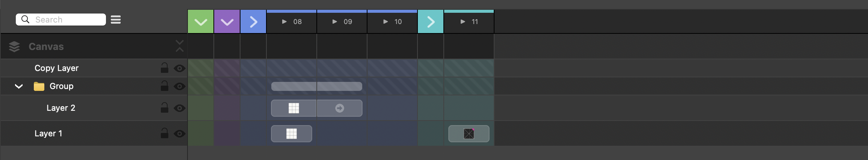Select Layer 1 cel in frame 11
868x160 pixels.
469,134
